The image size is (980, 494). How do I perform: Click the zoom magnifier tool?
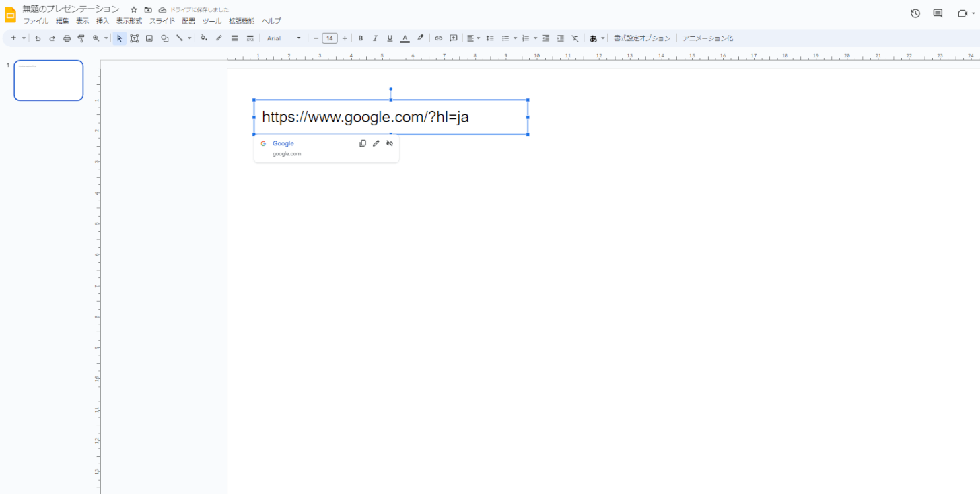pyautogui.click(x=96, y=38)
